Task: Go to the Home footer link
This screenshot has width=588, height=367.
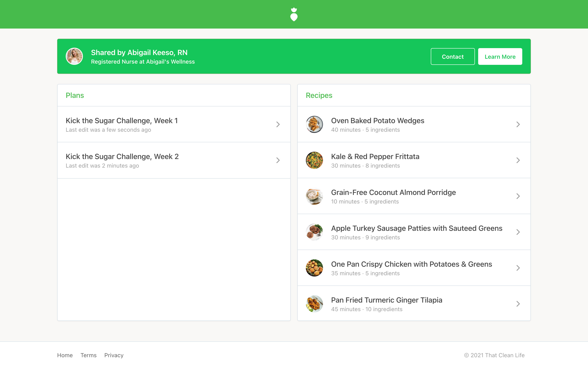Action: 65,355
